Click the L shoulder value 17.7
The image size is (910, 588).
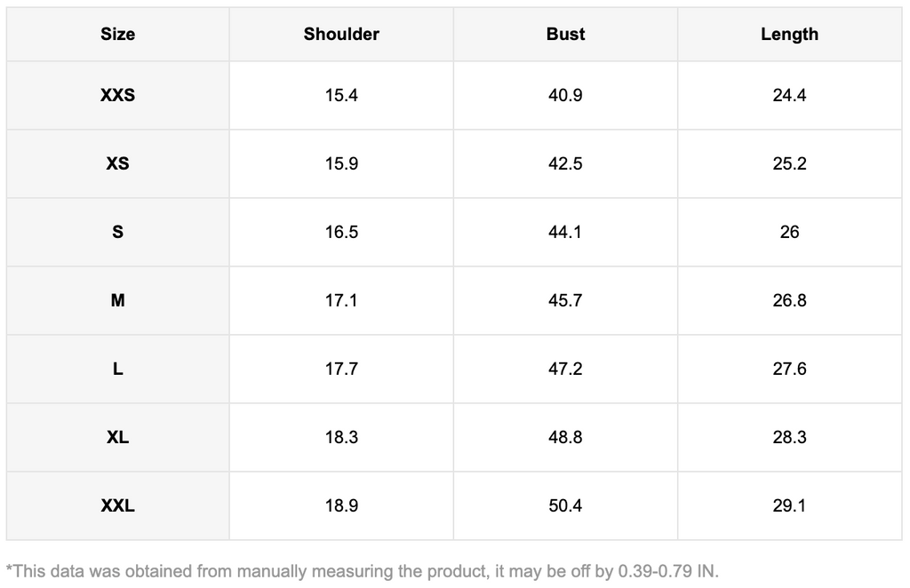341,369
